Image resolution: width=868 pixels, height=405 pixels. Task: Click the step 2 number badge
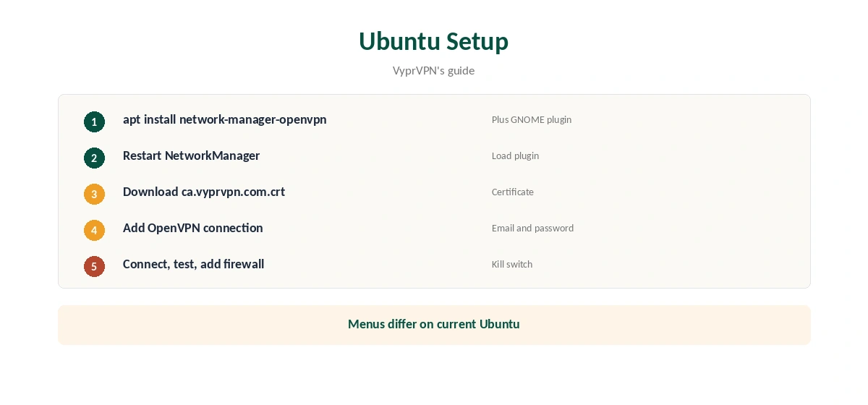tap(94, 158)
